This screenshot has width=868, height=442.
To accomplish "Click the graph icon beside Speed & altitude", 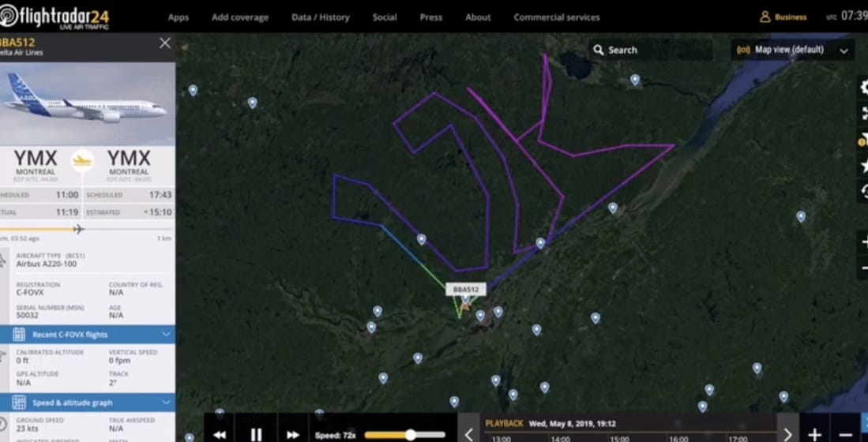I will coord(19,403).
